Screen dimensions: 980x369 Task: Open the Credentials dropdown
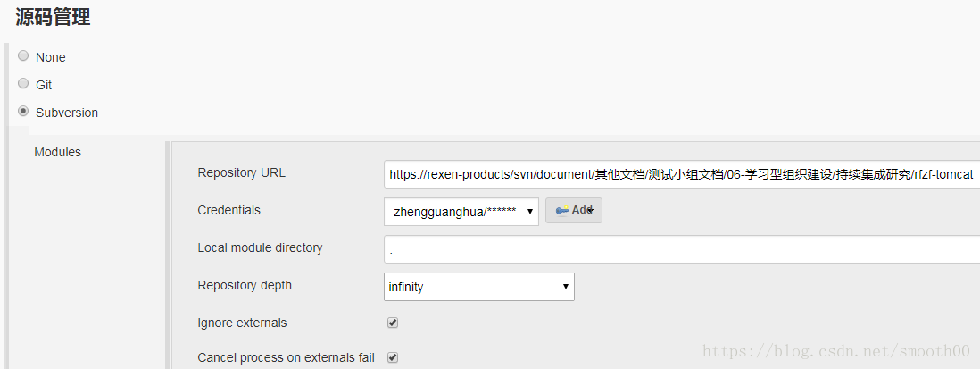tap(461, 212)
